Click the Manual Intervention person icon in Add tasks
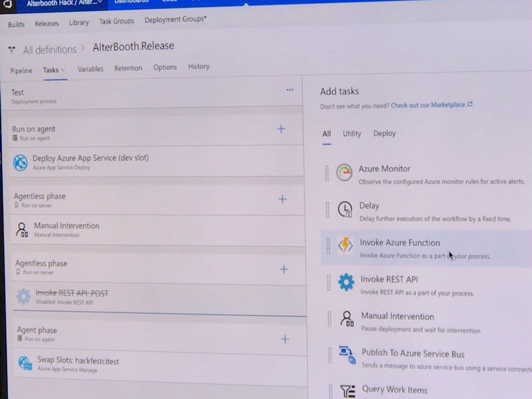Image resolution: width=532 pixels, height=399 pixels. point(347,319)
